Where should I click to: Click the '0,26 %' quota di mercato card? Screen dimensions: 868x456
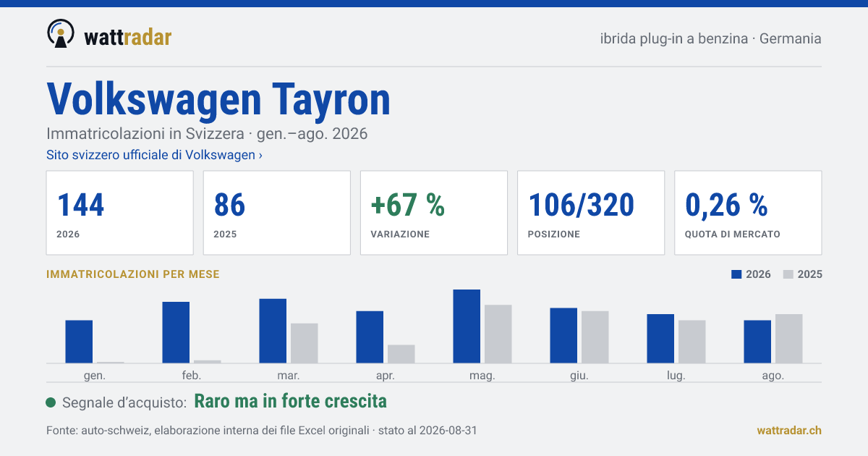pyautogui.click(x=748, y=213)
